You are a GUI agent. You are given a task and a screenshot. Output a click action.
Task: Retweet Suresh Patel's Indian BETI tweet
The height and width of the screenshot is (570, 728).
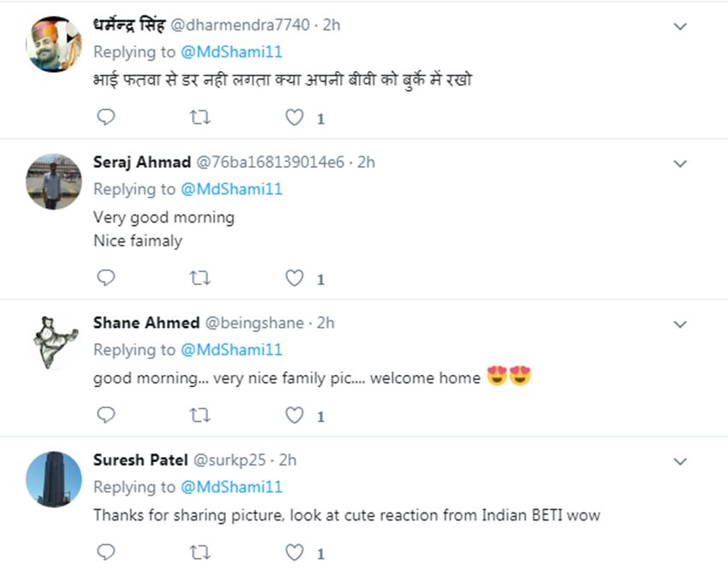(x=200, y=552)
